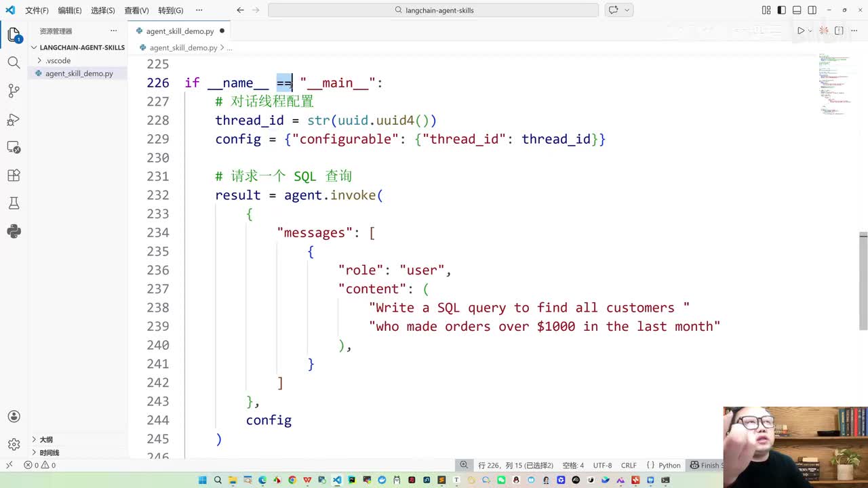Click the remote window indicator in status bar
The width and height of the screenshot is (868, 488).
pyautogui.click(x=9, y=465)
